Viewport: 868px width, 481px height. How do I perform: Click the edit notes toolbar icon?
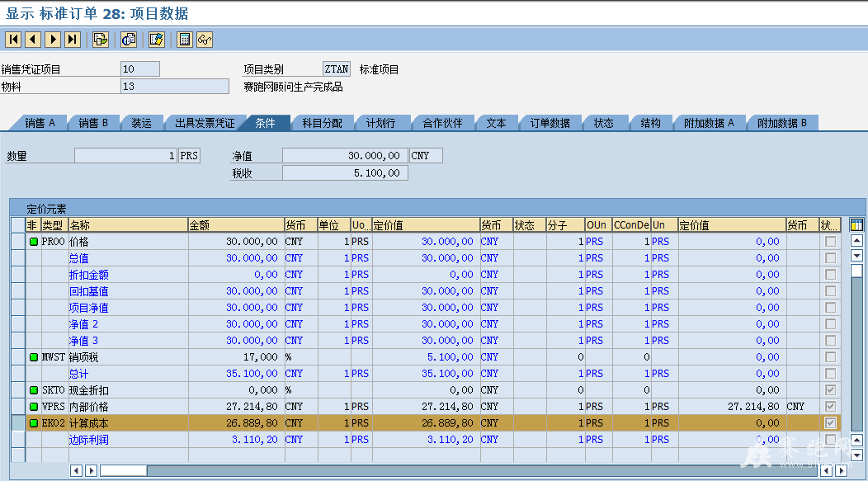coord(157,40)
